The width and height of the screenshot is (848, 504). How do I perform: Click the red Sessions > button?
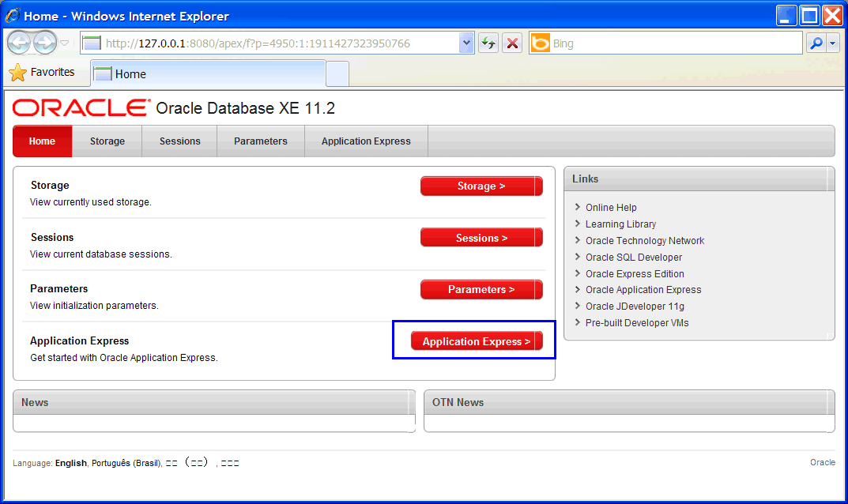[481, 238]
